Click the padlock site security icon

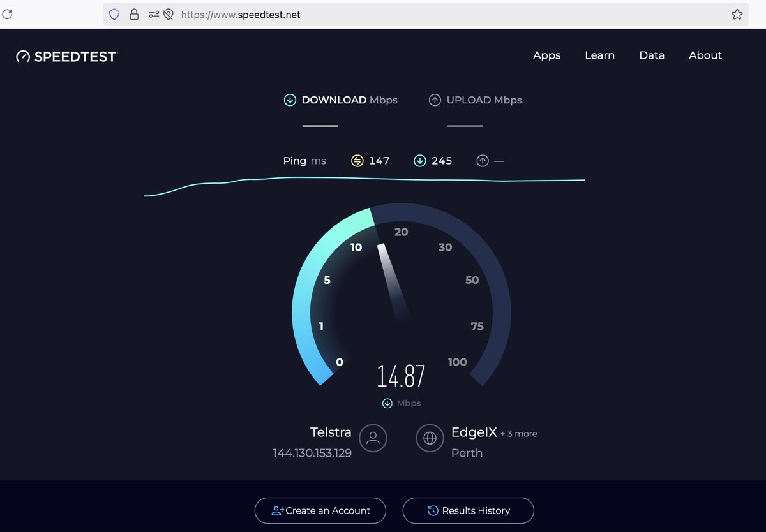(x=134, y=14)
